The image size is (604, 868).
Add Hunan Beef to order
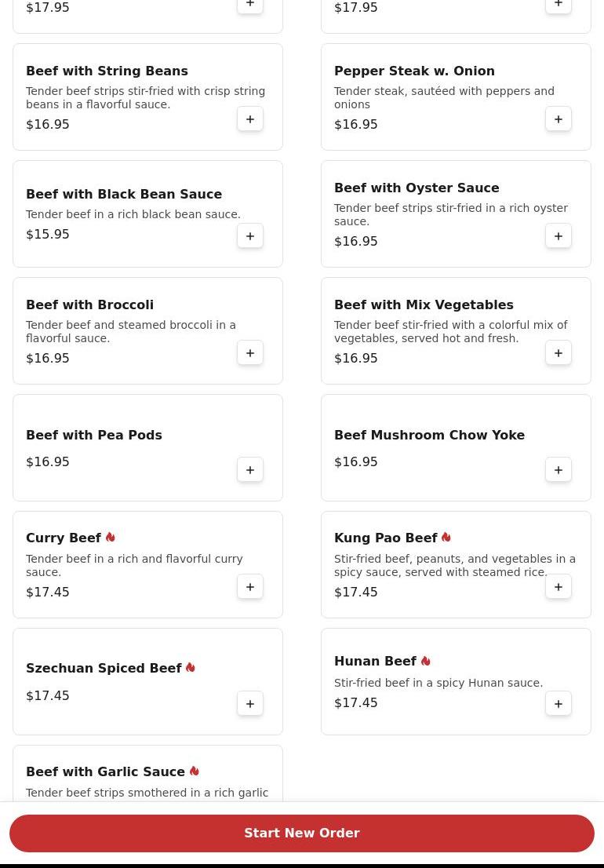(559, 704)
